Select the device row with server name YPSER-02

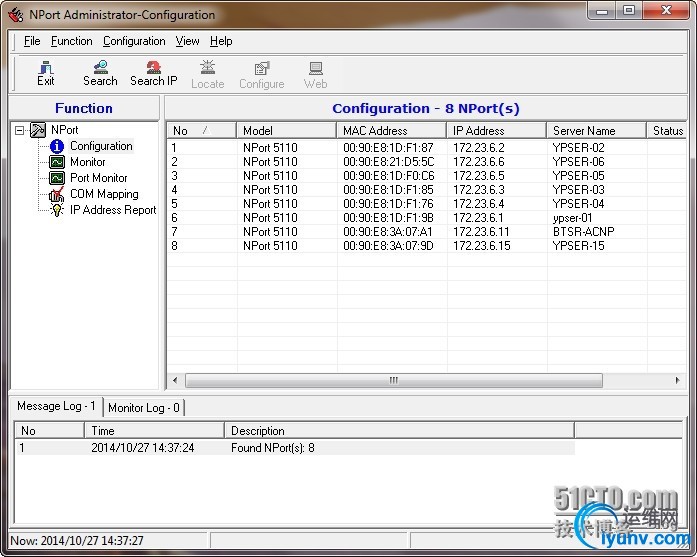point(427,148)
